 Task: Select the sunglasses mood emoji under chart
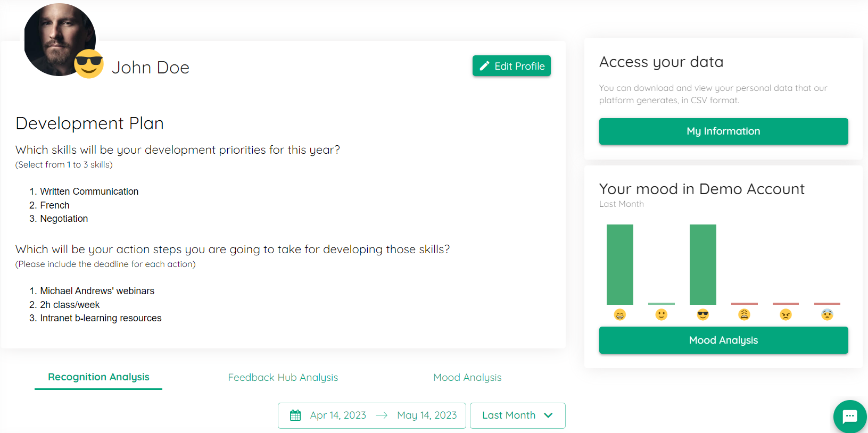(x=703, y=315)
